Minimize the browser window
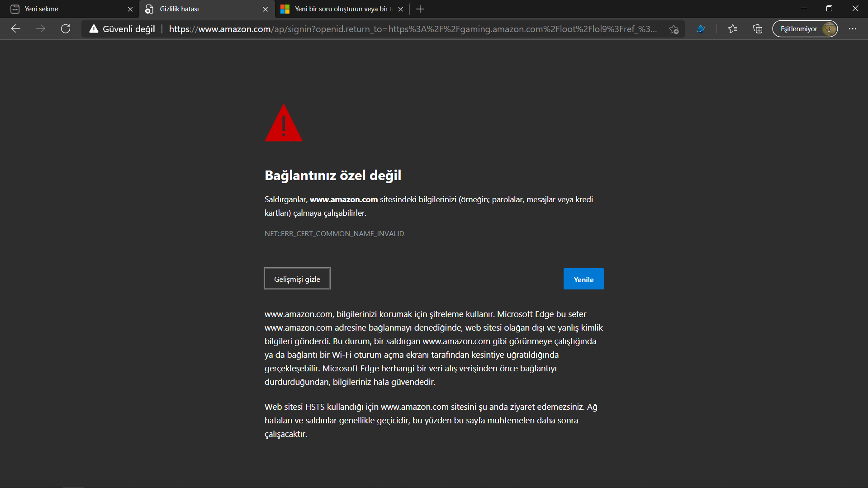The height and width of the screenshot is (488, 868). 804,9
